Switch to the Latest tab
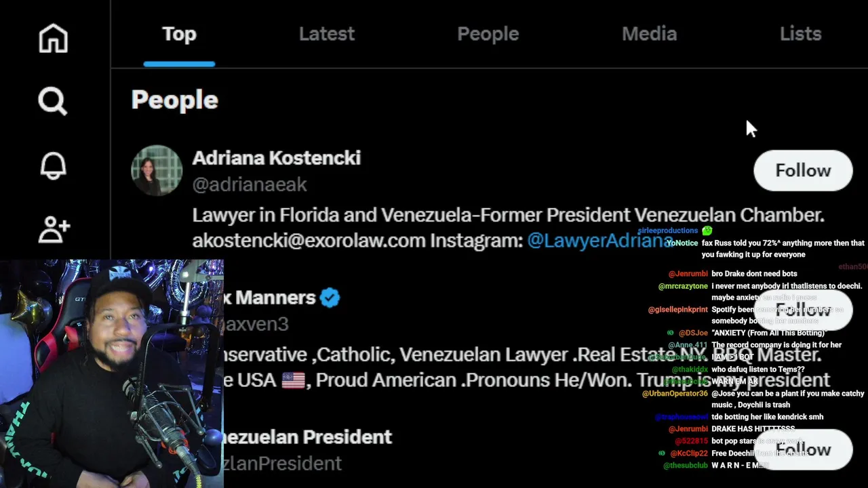Screen dimensions: 868x488 327,34
